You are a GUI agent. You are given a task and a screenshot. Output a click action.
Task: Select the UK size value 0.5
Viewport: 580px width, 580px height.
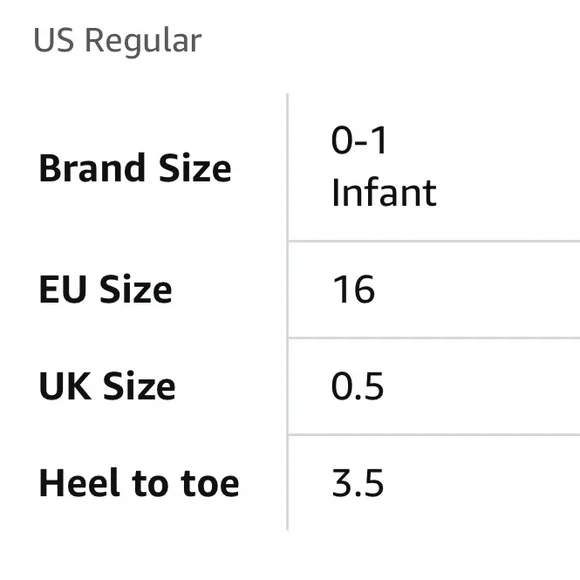tap(358, 386)
